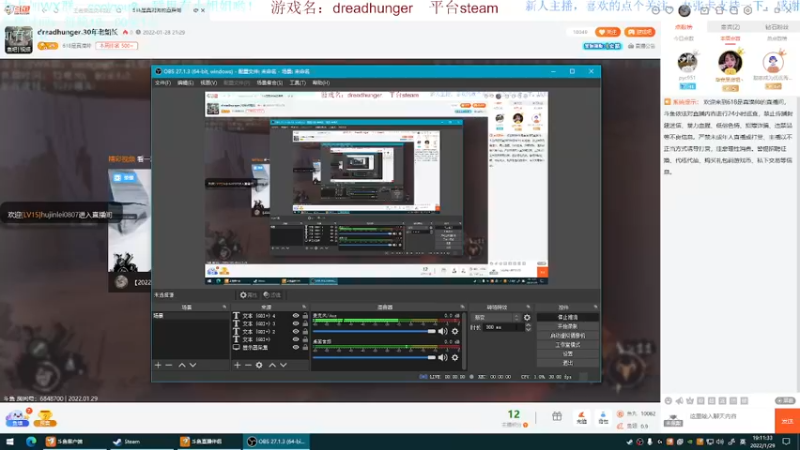Click the start recording button
The height and width of the screenshot is (450, 800).
[568, 327]
